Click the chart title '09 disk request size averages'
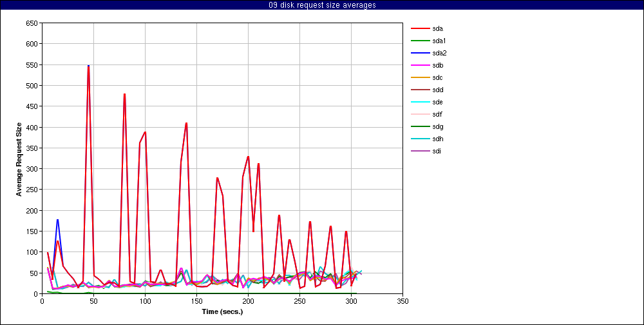The image size is (644, 325). (321, 5)
